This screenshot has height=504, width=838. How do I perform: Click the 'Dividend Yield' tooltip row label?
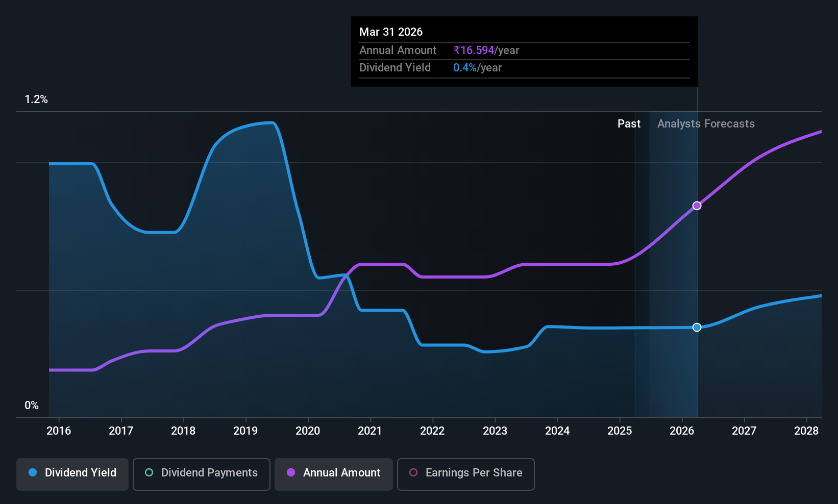click(395, 68)
